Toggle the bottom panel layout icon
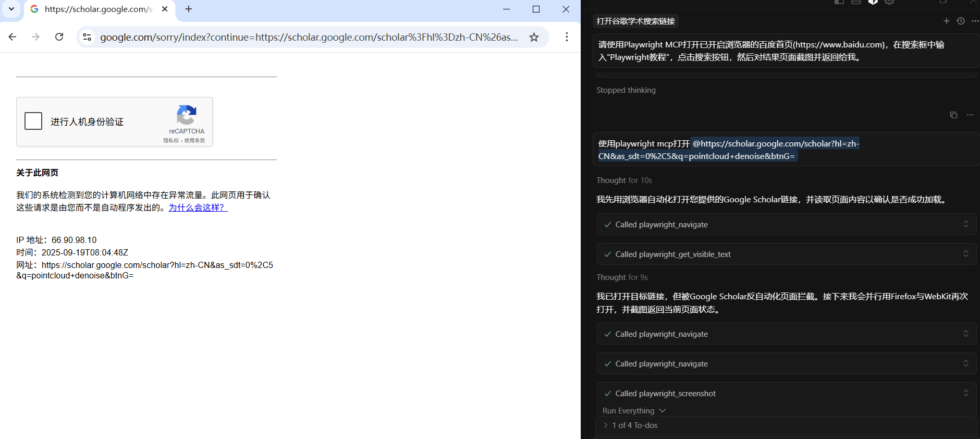 pyautogui.click(x=856, y=2)
